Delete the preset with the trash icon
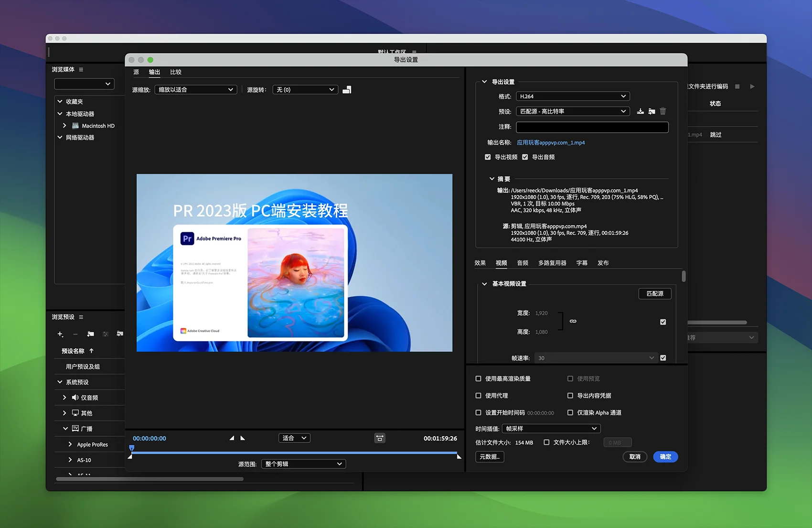812x528 pixels. (663, 111)
